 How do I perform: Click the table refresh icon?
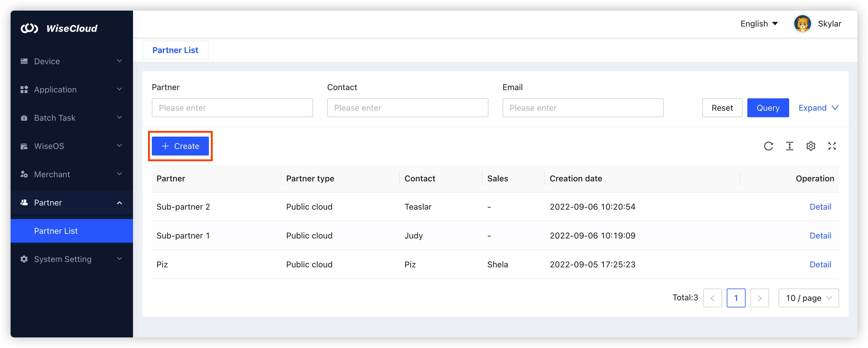pos(768,146)
